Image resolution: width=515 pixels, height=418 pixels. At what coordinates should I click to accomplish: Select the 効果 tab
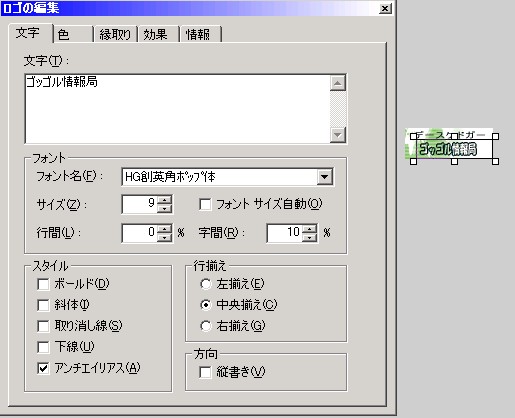158,34
